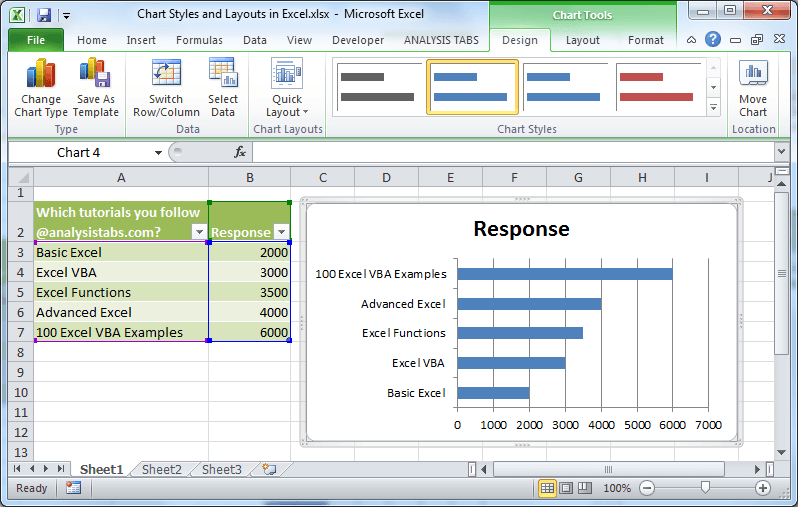Open the Select Data dialog
This screenshot has width=800, height=507.
point(223,88)
